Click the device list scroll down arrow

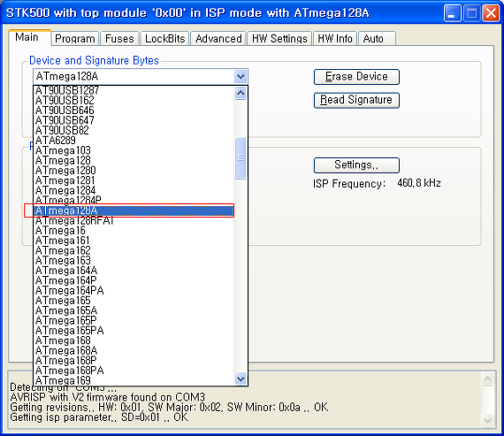point(241,379)
